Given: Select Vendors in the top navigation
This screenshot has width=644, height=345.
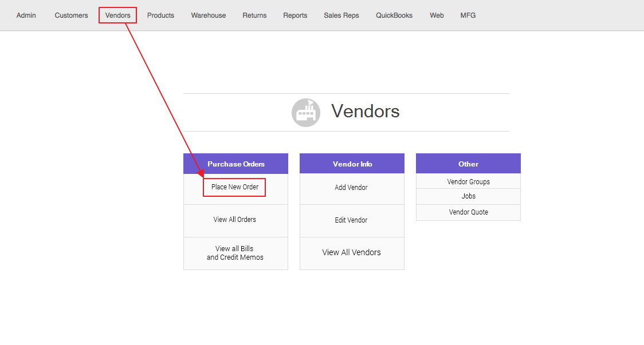Looking at the screenshot, I should tap(117, 15).
